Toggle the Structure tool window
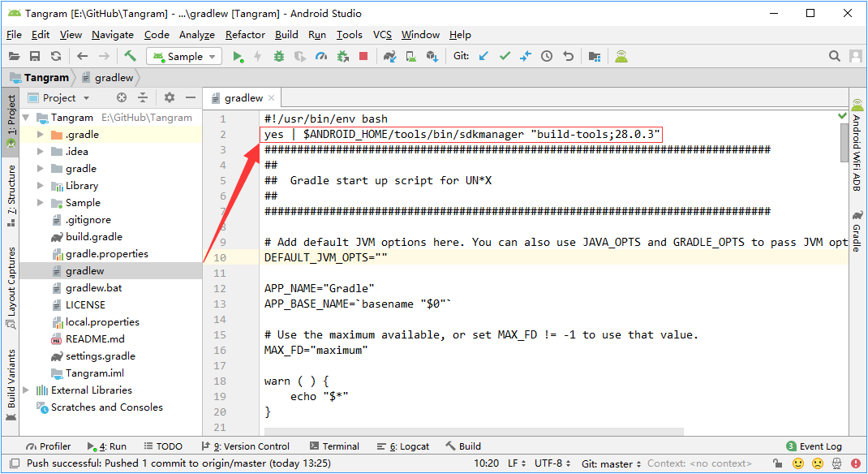868x474 pixels. (x=11, y=195)
